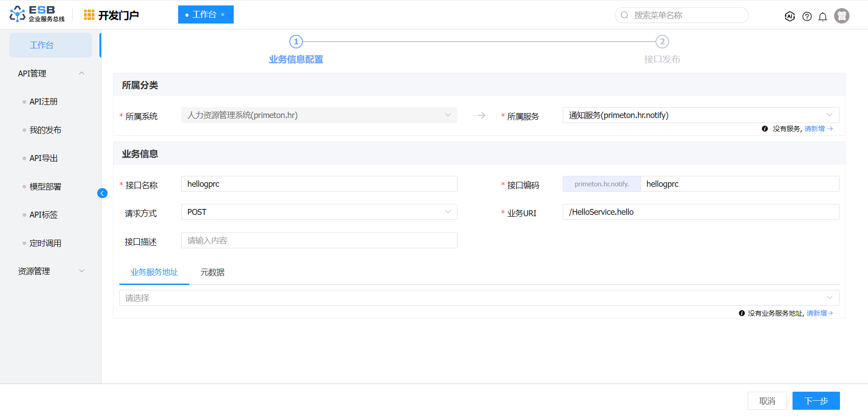Screen dimensions: 868x417
Task: Click the 接口描述 input field
Action: point(319,241)
